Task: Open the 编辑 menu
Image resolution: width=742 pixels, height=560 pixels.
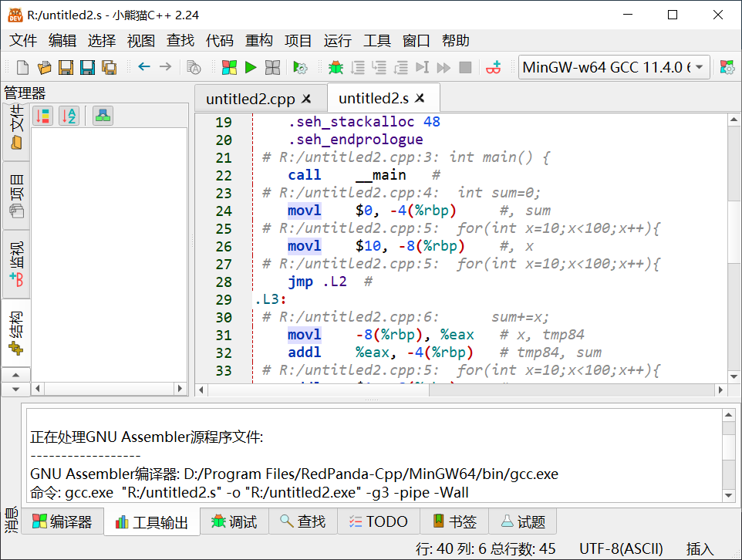Action: click(x=62, y=41)
